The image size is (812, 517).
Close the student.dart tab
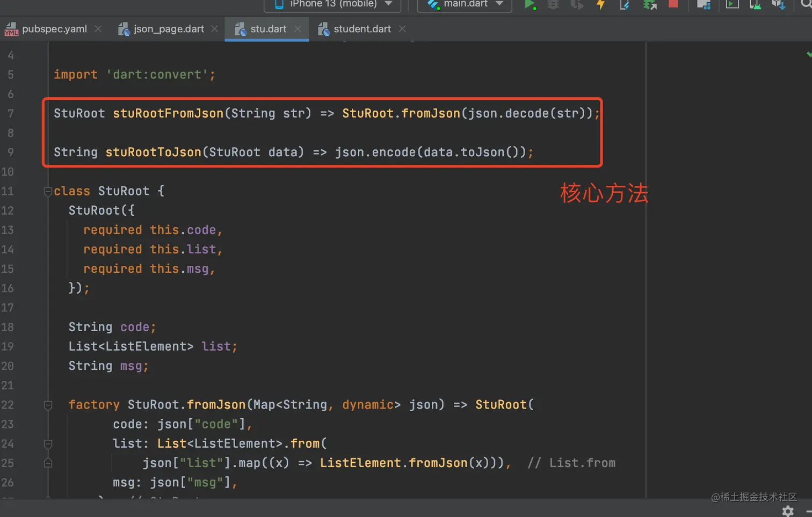click(402, 29)
